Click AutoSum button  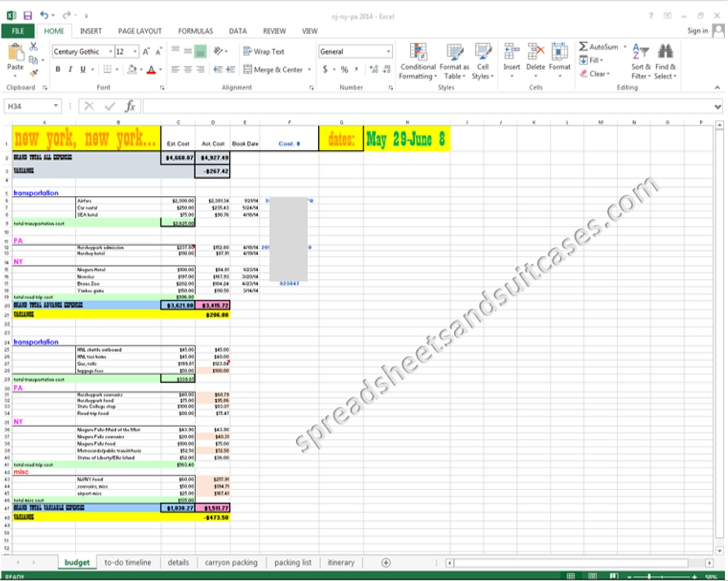tap(599, 47)
